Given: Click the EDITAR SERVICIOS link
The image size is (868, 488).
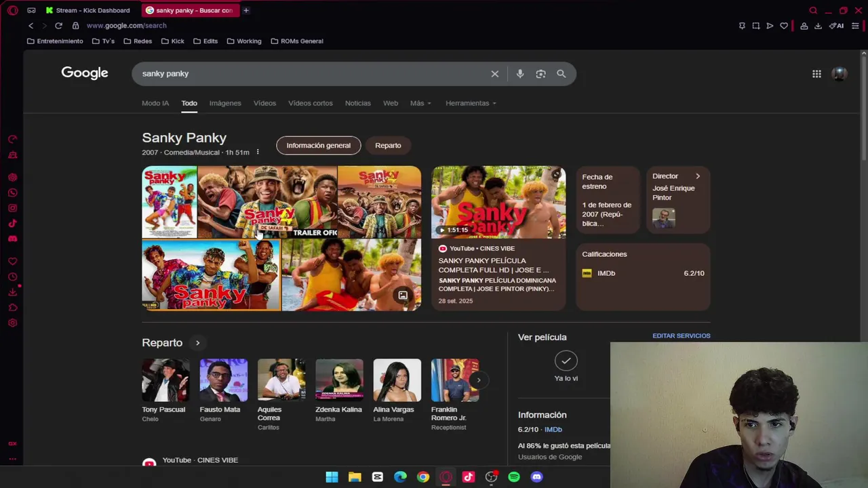Looking at the screenshot, I should point(682,335).
